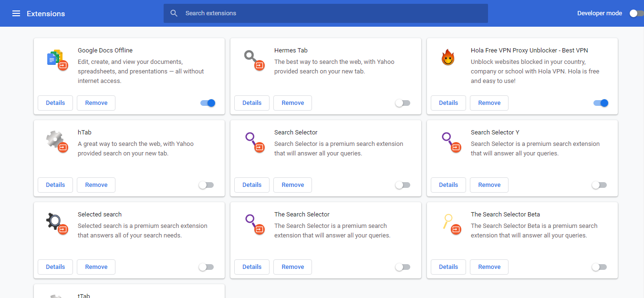
Task: Enable the Hermes Tab extension
Action: pyautogui.click(x=403, y=103)
